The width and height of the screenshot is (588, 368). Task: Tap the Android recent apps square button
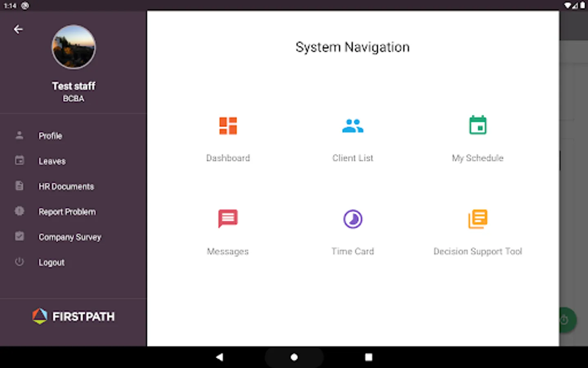(368, 357)
